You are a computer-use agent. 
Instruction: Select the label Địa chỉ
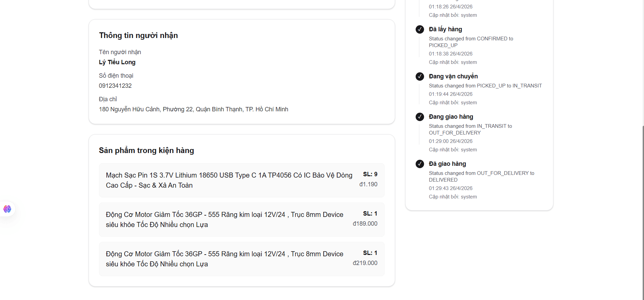pyautogui.click(x=108, y=99)
